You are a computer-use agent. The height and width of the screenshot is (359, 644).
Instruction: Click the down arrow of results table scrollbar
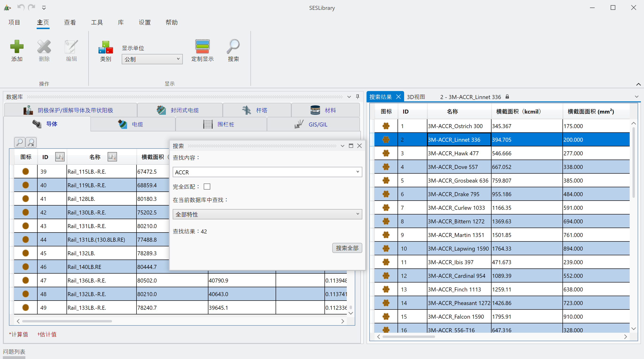(633, 328)
